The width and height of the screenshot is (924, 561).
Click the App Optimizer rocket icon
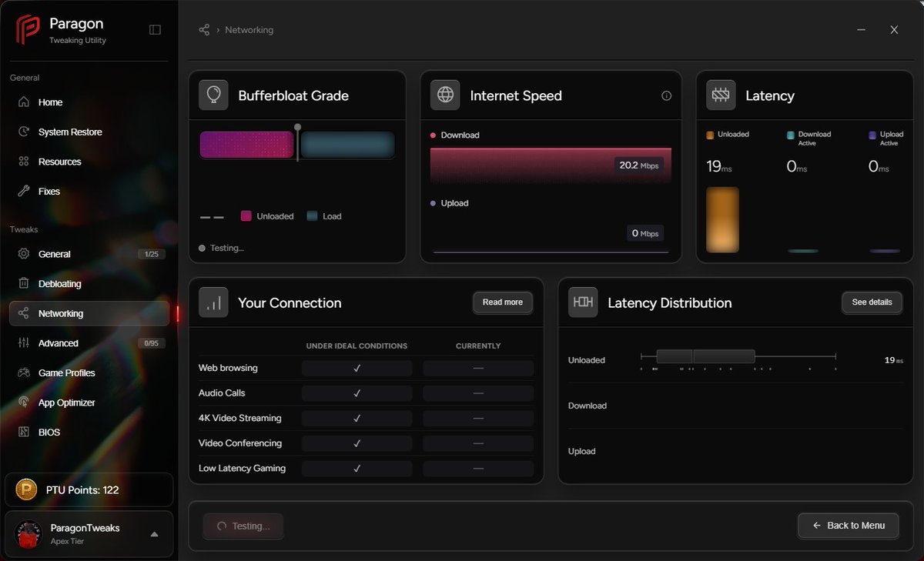[x=24, y=402]
